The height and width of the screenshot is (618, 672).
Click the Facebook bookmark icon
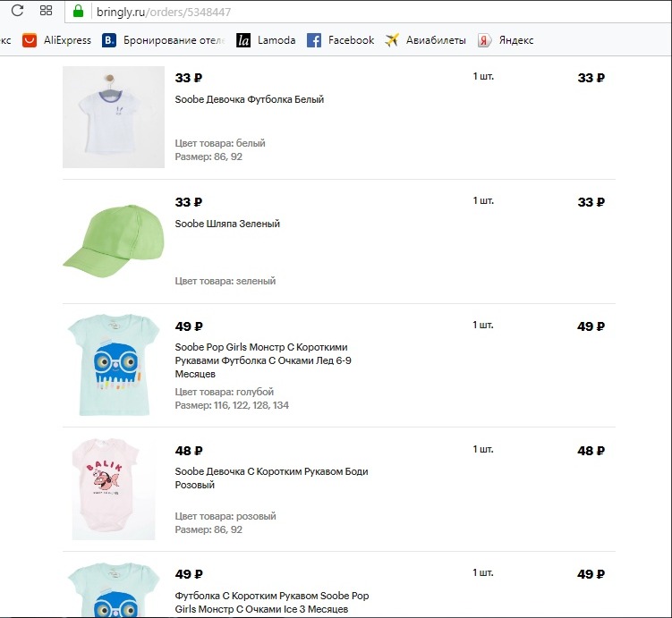tap(314, 40)
